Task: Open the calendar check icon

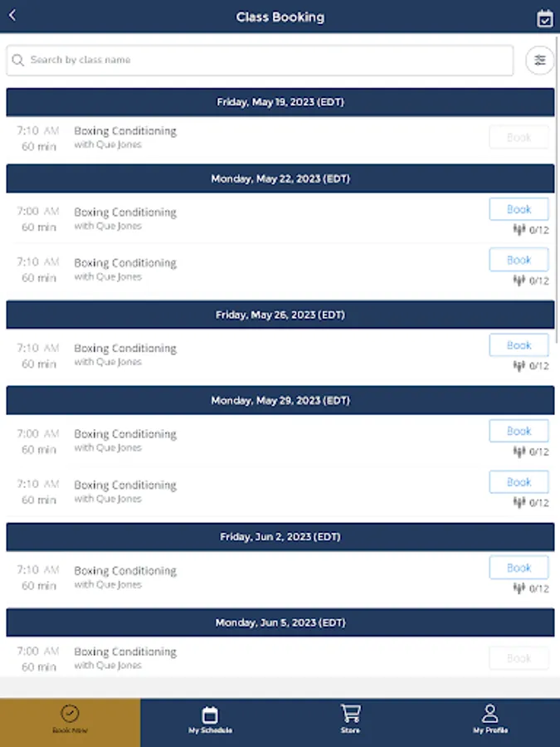Action: point(544,18)
